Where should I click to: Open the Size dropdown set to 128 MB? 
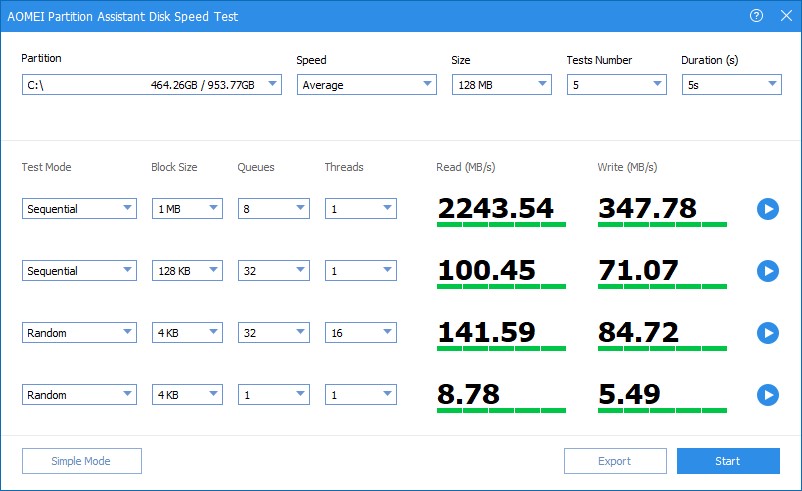pos(501,85)
